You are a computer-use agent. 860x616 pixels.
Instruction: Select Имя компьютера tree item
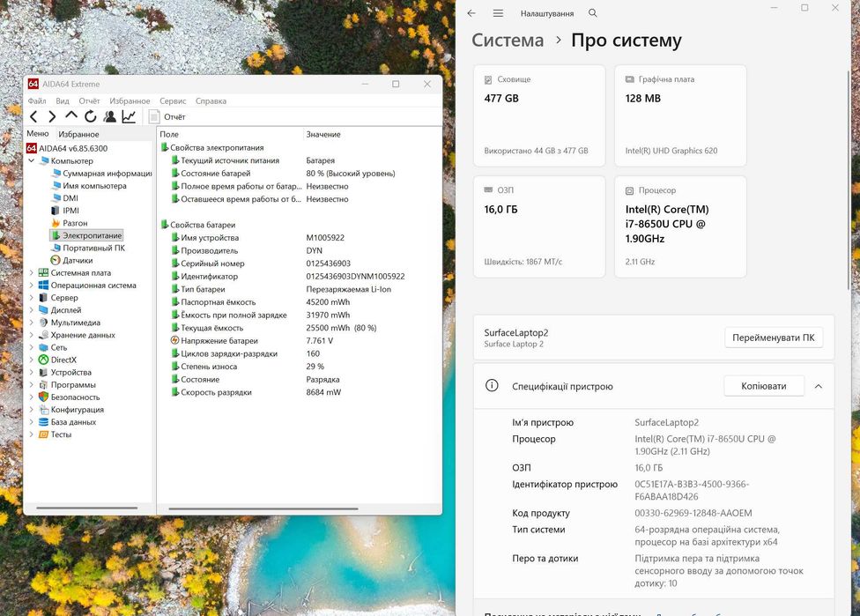[x=88, y=185]
